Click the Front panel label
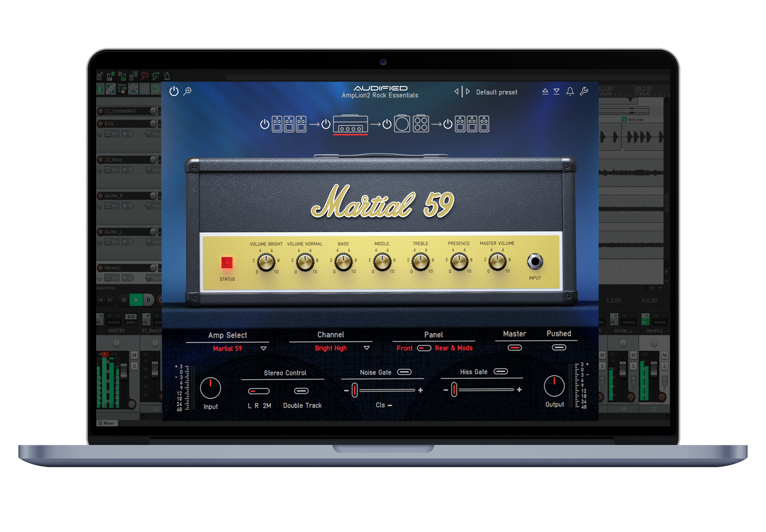Screen dimensions: 766x532 pyautogui.click(x=405, y=348)
